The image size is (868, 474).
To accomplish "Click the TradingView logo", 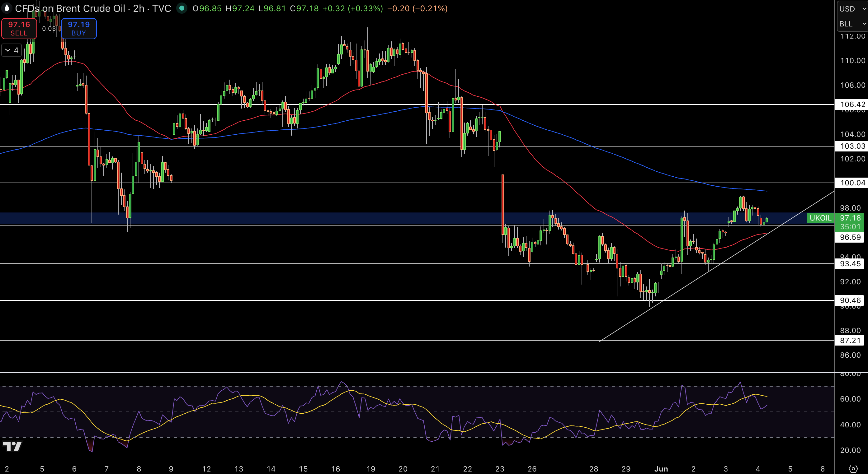I will tap(12, 446).
